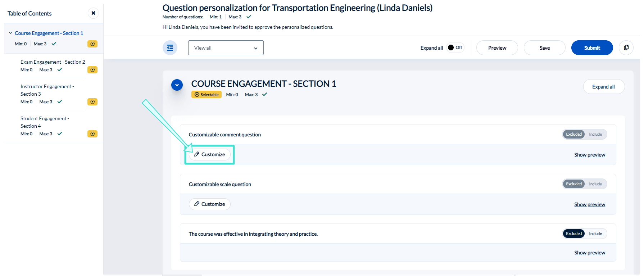
Task: Click the page title about Transportation Engineering
Action: click(x=298, y=8)
